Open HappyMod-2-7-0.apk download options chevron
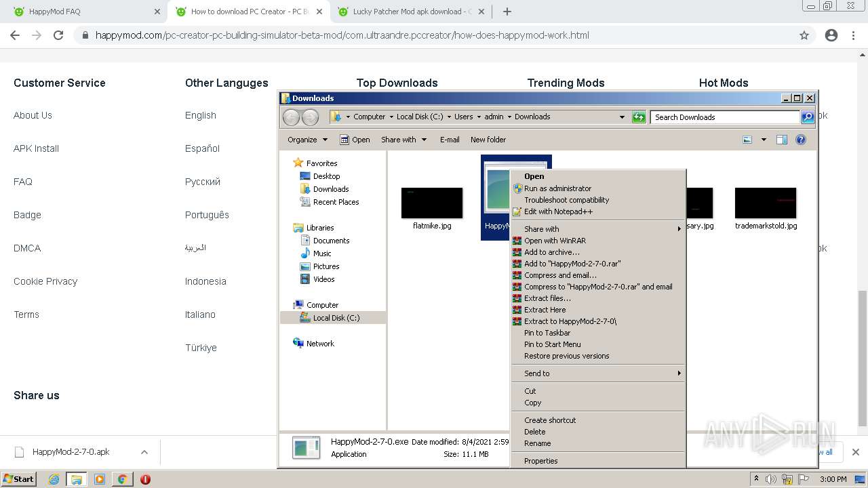 click(x=144, y=452)
